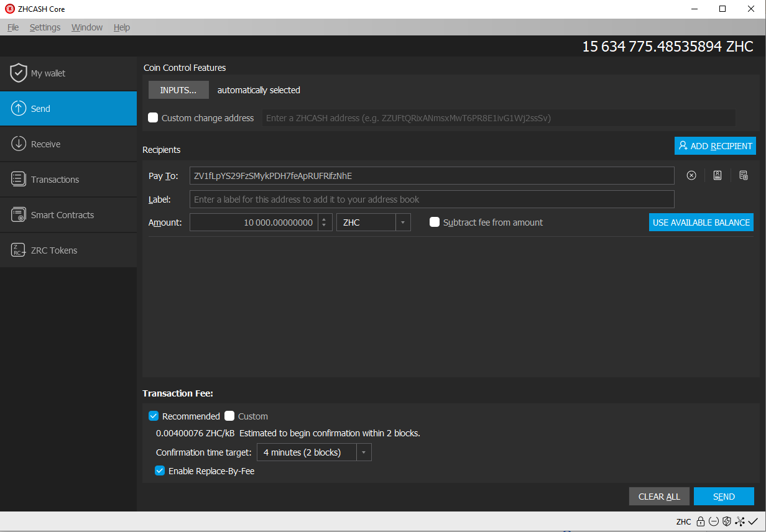Click the shield lightning icon in status bar
The height and width of the screenshot is (532, 766).
pos(726,521)
